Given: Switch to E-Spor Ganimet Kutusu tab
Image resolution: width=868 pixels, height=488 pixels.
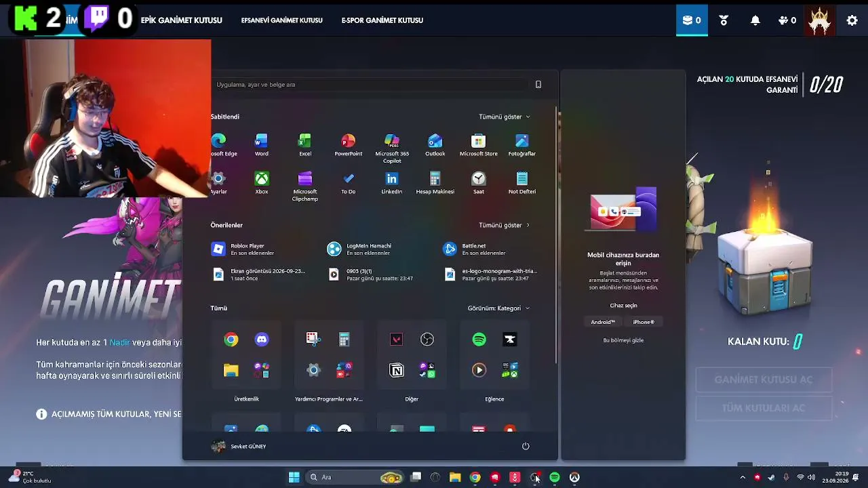Looking at the screenshot, I should (x=382, y=20).
